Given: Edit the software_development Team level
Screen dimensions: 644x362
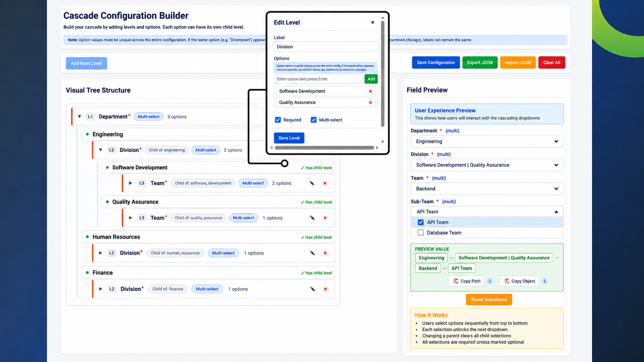Looking at the screenshot, I should (x=312, y=183).
